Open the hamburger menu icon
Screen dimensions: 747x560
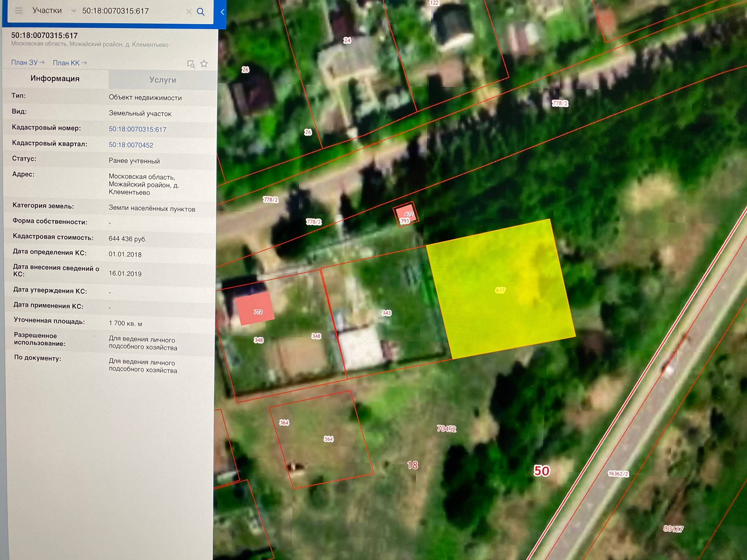[18, 10]
